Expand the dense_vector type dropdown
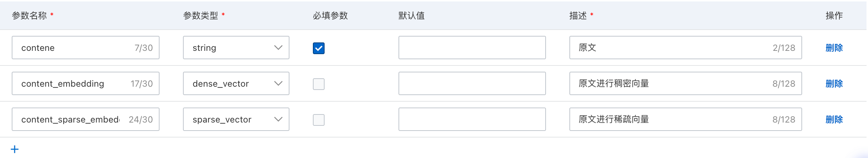Image resolution: width=868 pixels, height=158 pixels. pyautogui.click(x=236, y=83)
